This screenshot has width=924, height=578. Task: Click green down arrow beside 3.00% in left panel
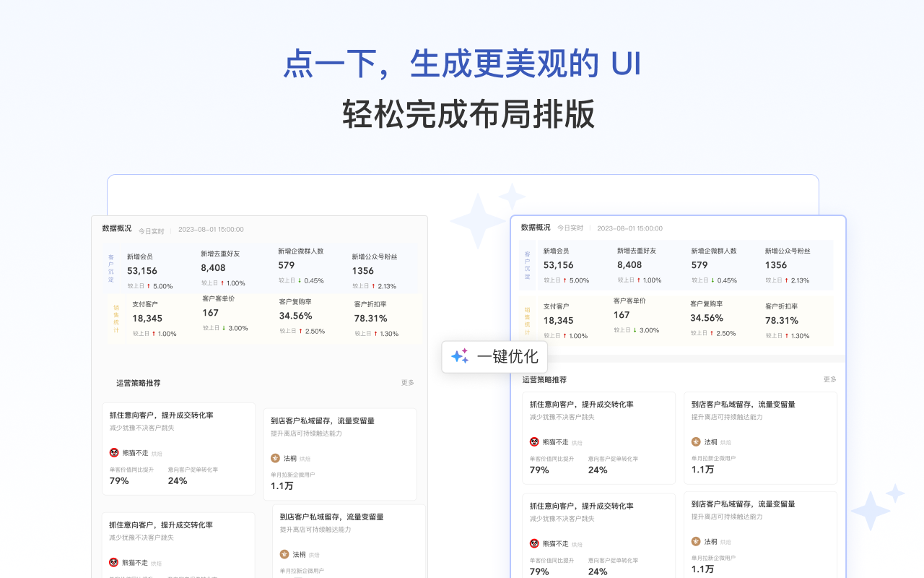[x=224, y=328]
